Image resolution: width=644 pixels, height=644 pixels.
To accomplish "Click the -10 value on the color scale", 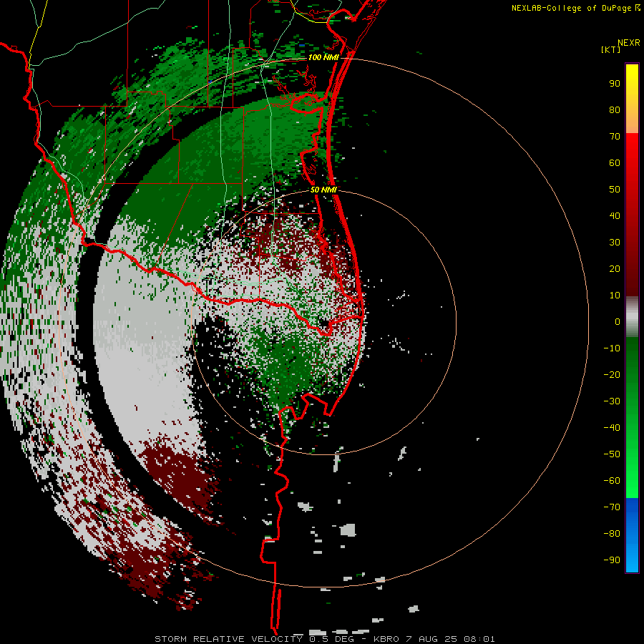I will click(612, 348).
